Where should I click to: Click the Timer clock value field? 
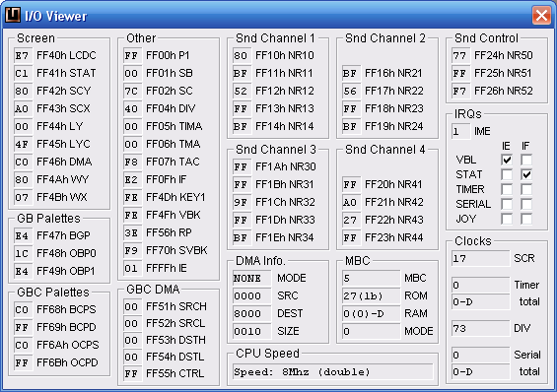[x=481, y=285]
